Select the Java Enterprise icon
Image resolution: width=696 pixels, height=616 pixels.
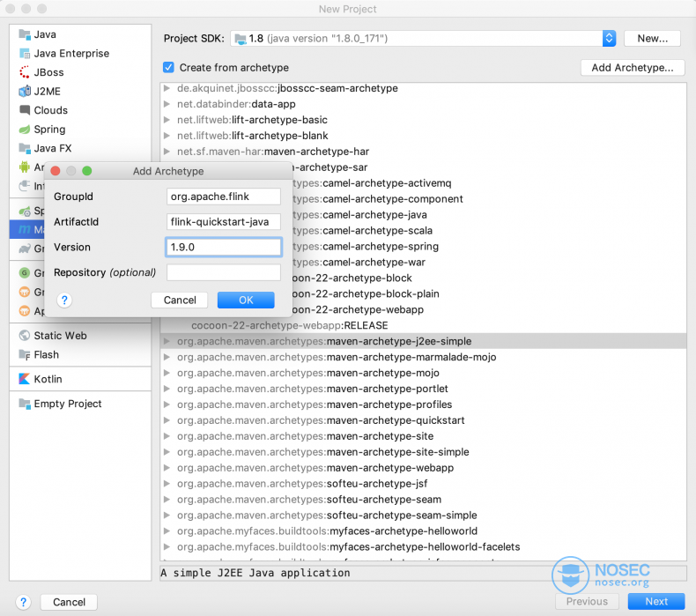tap(25, 53)
